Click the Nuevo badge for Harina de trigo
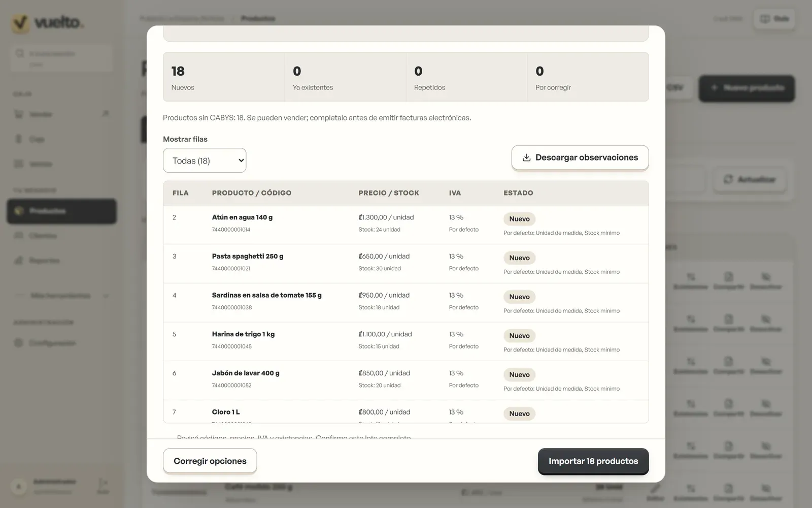This screenshot has height=508, width=812. (519, 336)
